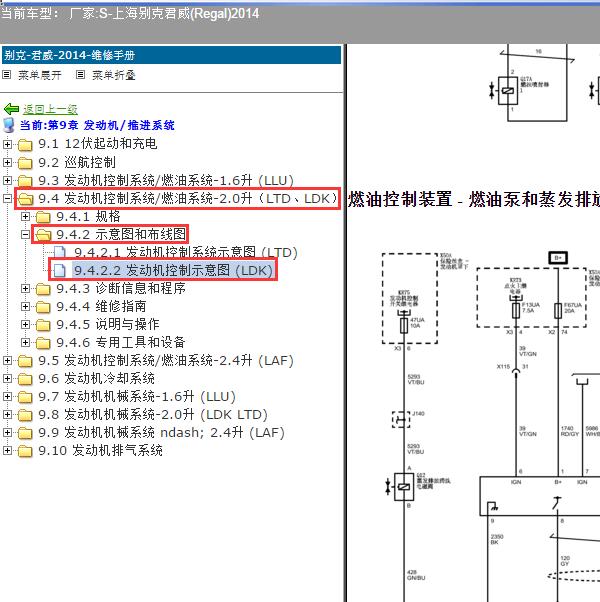Expand the 9.1 12伏起动和充电 node

point(7,144)
